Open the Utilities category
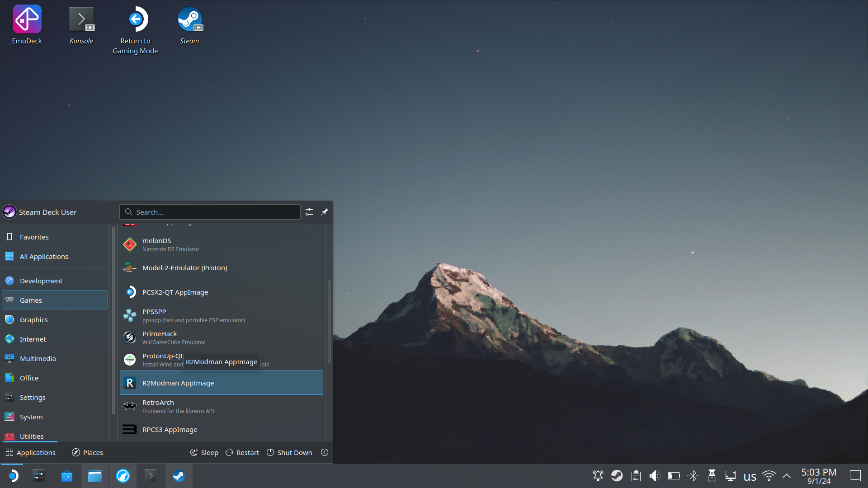 click(55, 436)
